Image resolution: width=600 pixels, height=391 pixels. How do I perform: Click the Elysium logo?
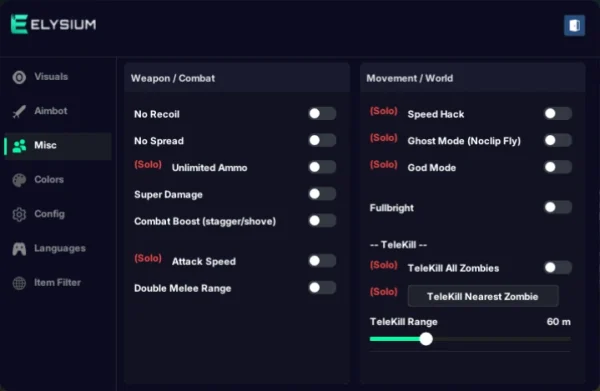54,24
